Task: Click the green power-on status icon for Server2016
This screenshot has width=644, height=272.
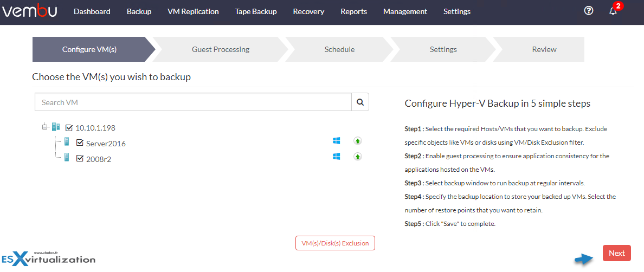Action: pos(358,141)
